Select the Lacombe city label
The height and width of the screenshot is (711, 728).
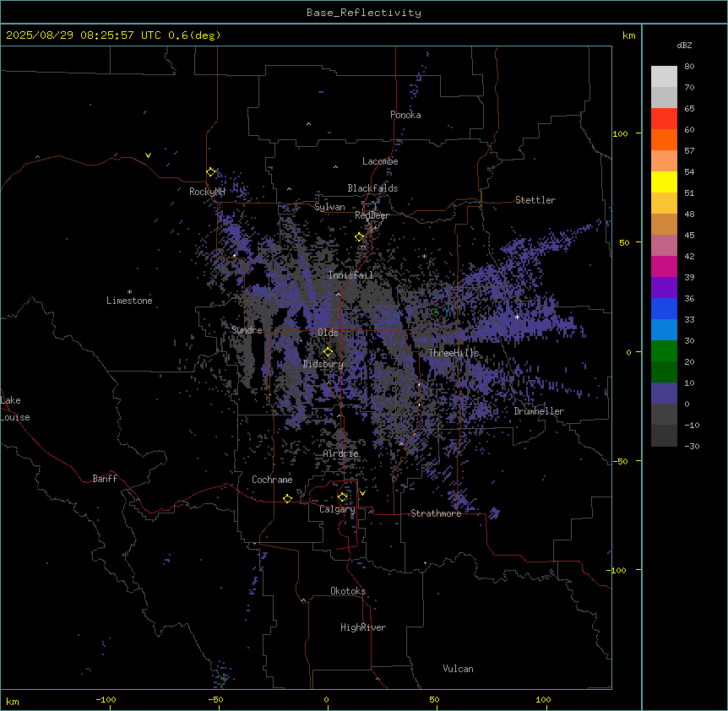pyautogui.click(x=380, y=161)
